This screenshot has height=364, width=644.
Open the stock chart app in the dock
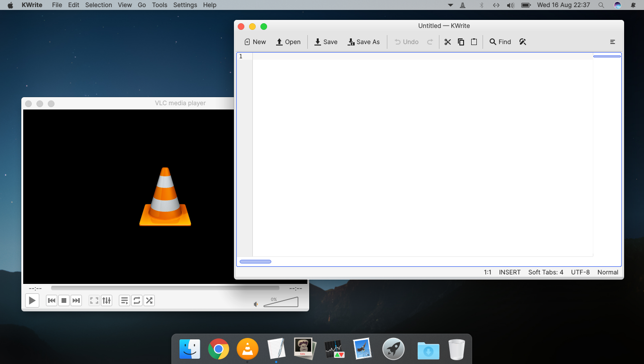pyautogui.click(x=334, y=349)
